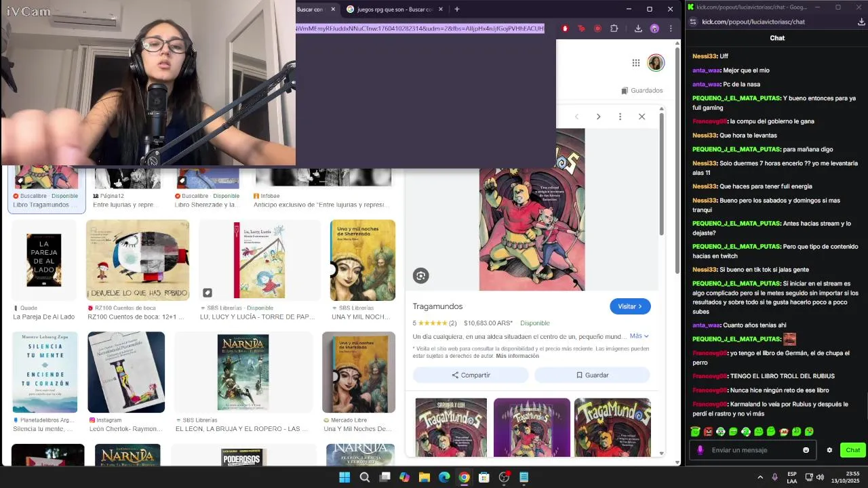Click the green Chat send button
Screen dimensions: 868x488
point(853,450)
